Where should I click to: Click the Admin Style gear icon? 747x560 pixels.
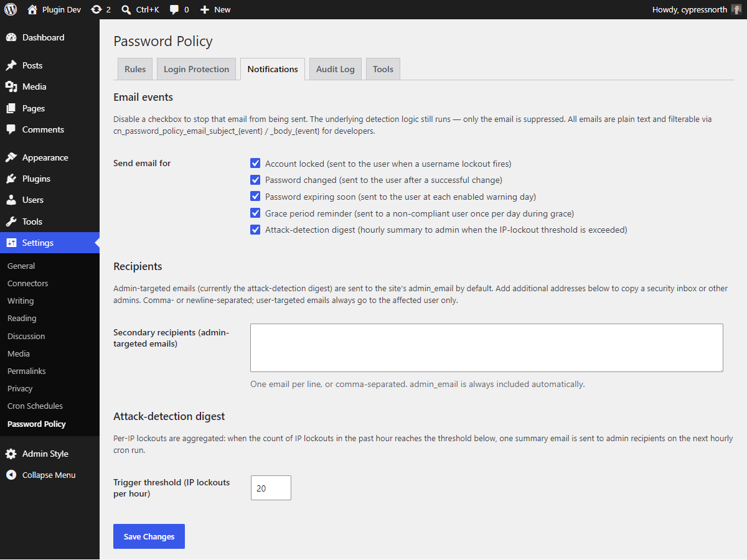click(11, 454)
